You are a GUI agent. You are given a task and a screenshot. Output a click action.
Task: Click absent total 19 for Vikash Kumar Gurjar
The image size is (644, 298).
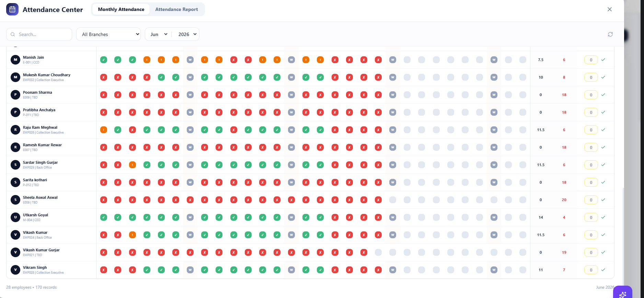pyautogui.click(x=564, y=252)
